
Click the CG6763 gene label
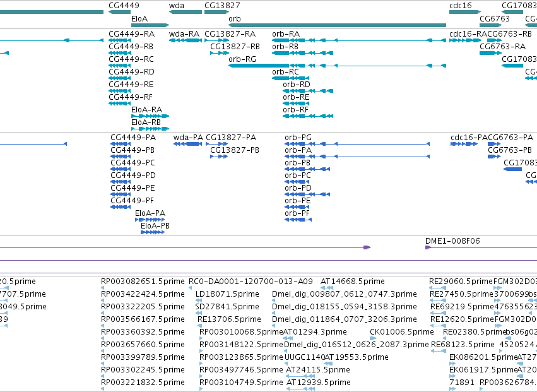pyautogui.click(x=495, y=19)
